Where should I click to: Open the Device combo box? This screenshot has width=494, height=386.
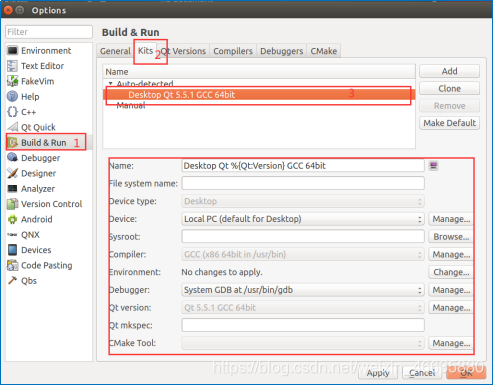303,219
